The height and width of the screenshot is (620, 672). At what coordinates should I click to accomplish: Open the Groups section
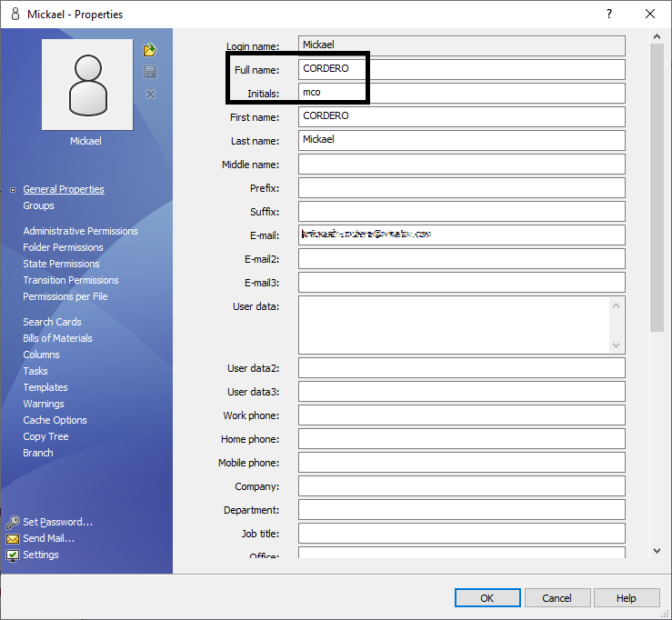[38, 205]
